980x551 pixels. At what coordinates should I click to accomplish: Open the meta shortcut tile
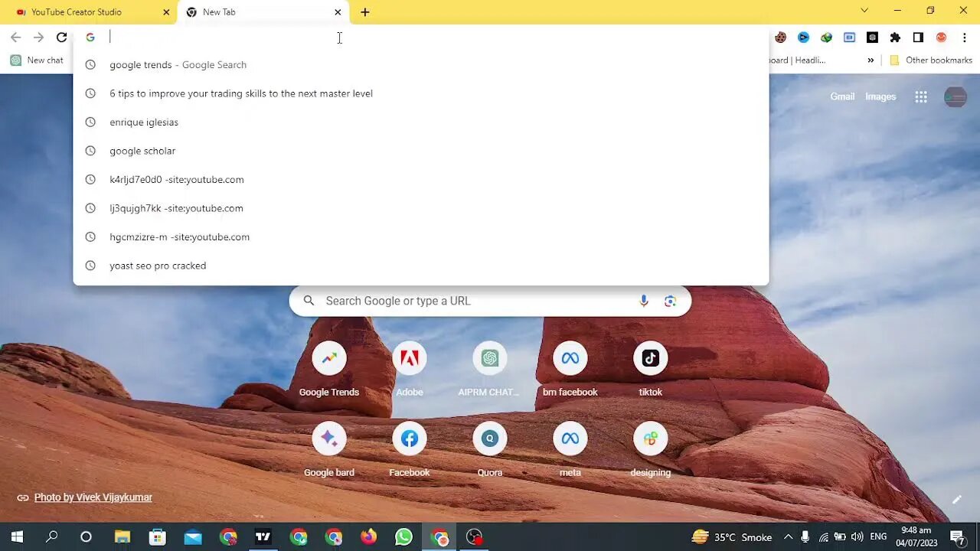click(570, 451)
